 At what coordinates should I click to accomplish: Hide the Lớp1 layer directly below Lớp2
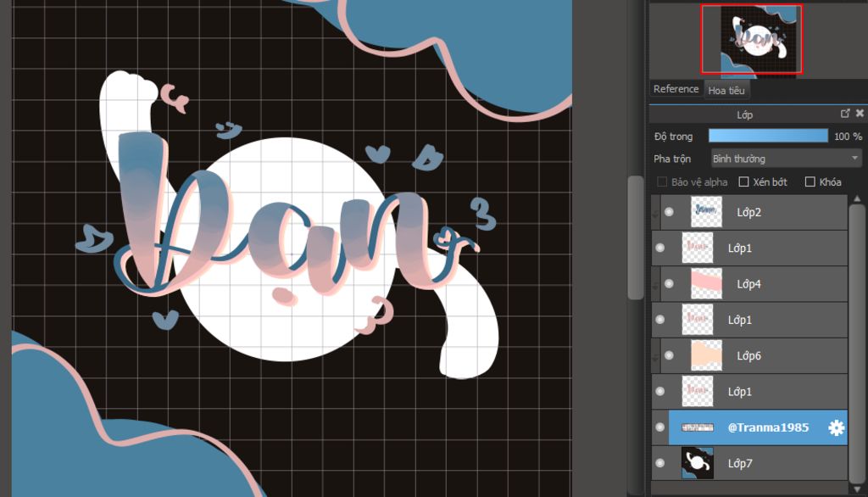tap(659, 248)
